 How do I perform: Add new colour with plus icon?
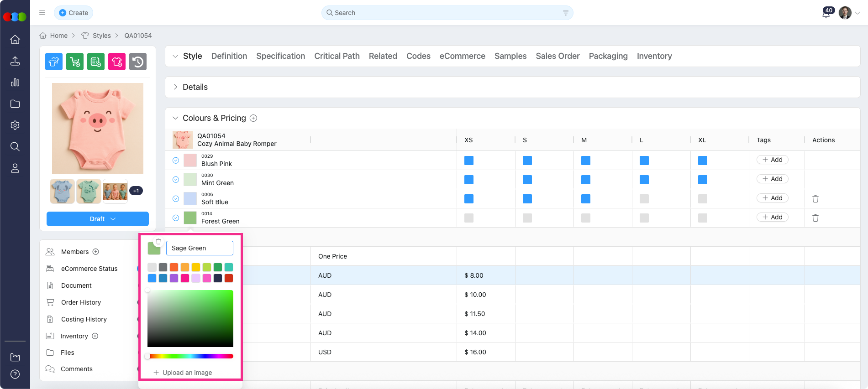(253, 118)
